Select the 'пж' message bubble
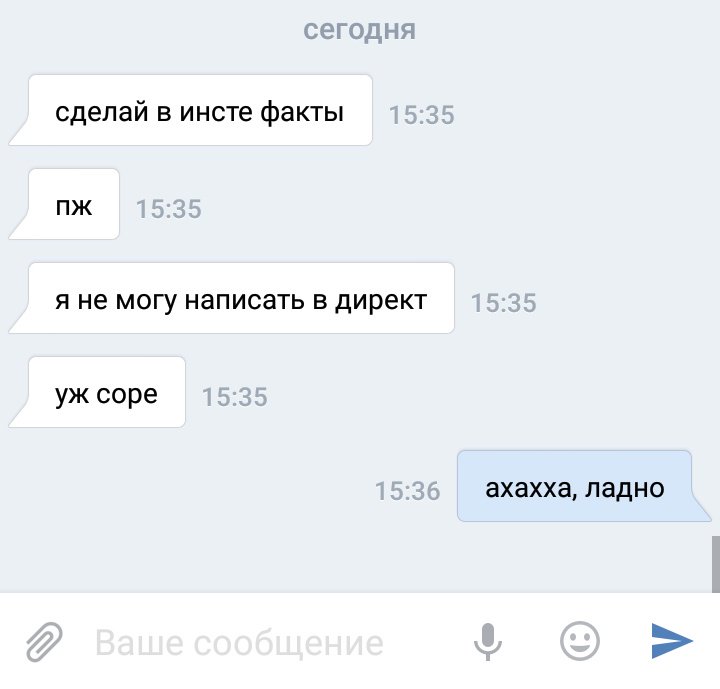This screenshot has width=720, height=689. click(x=64, y=204)
